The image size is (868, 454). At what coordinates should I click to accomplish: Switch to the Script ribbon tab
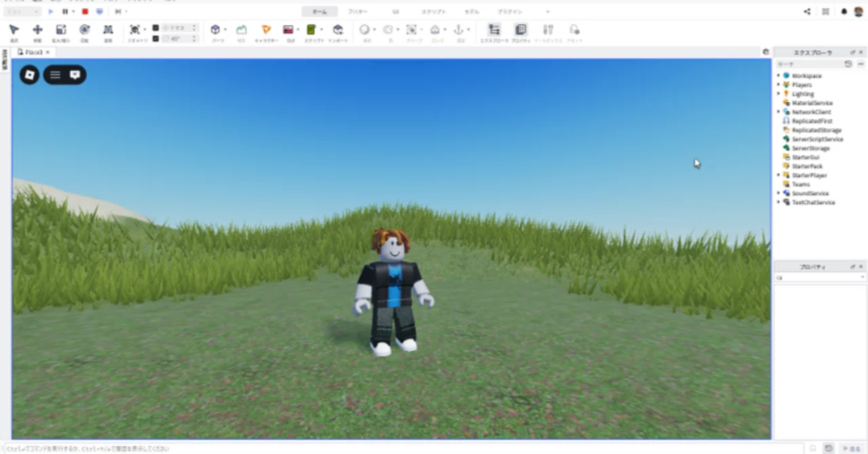(x=434, y=12)
